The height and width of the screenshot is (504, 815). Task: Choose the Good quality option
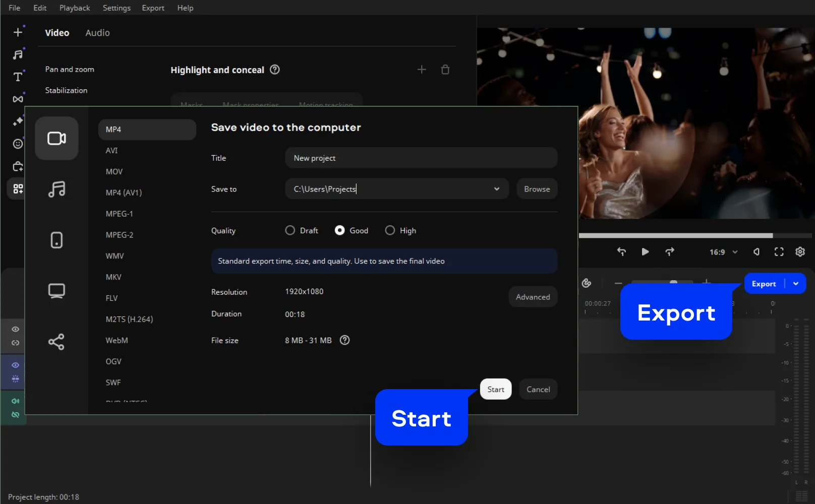coord(340,230)
